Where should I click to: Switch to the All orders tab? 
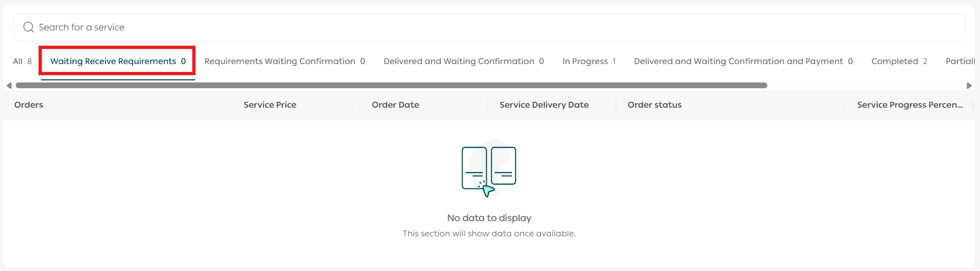[22, 61]
